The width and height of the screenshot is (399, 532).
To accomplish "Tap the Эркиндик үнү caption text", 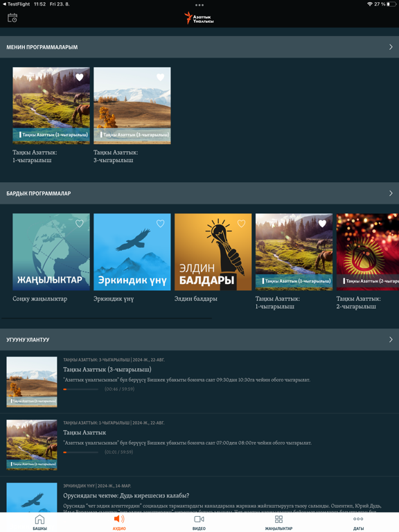I will [114, 299].
